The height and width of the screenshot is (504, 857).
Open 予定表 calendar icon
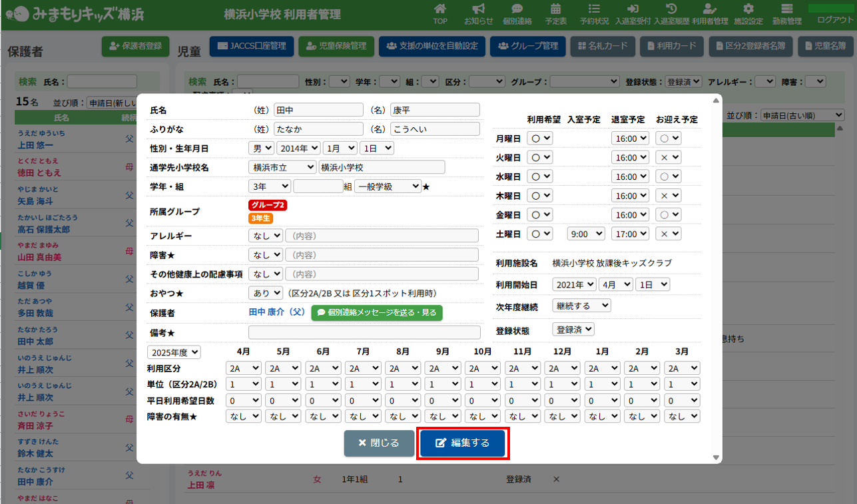[555, 13]
